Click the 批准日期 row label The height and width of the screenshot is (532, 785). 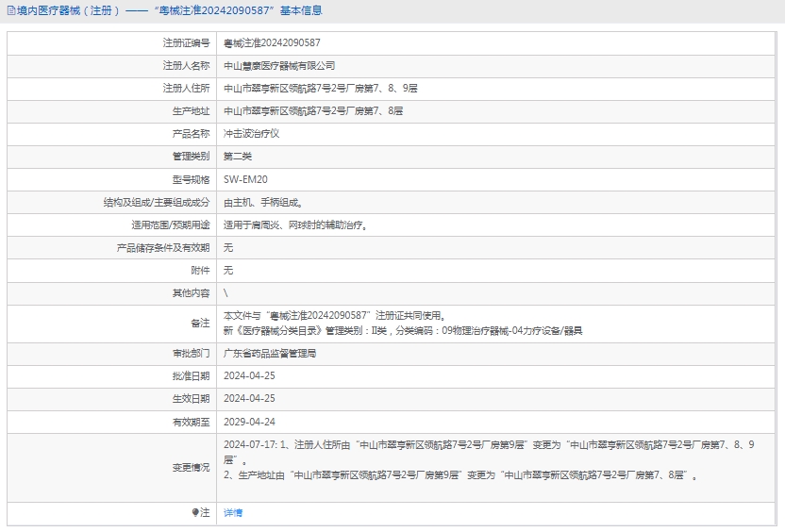[191, 376]
